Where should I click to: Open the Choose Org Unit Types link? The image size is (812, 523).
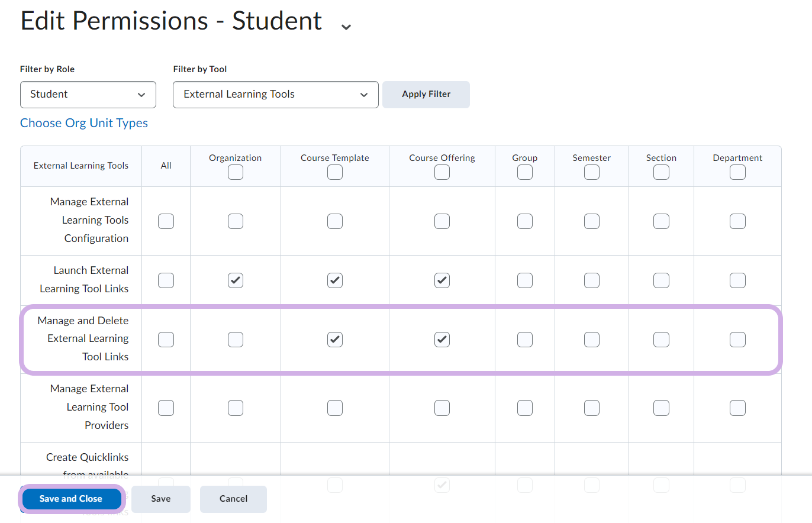[x=84, y=123]
